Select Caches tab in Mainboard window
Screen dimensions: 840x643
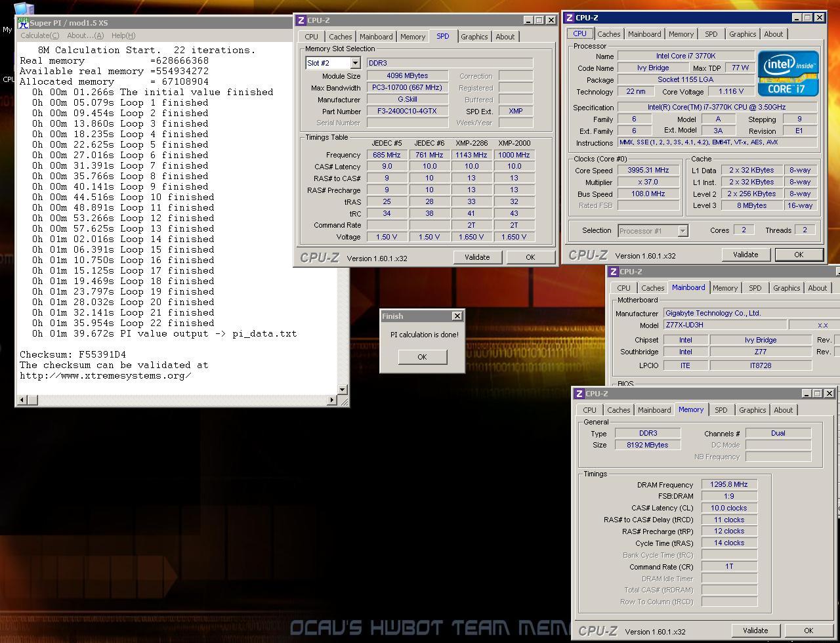click(652, 288)
